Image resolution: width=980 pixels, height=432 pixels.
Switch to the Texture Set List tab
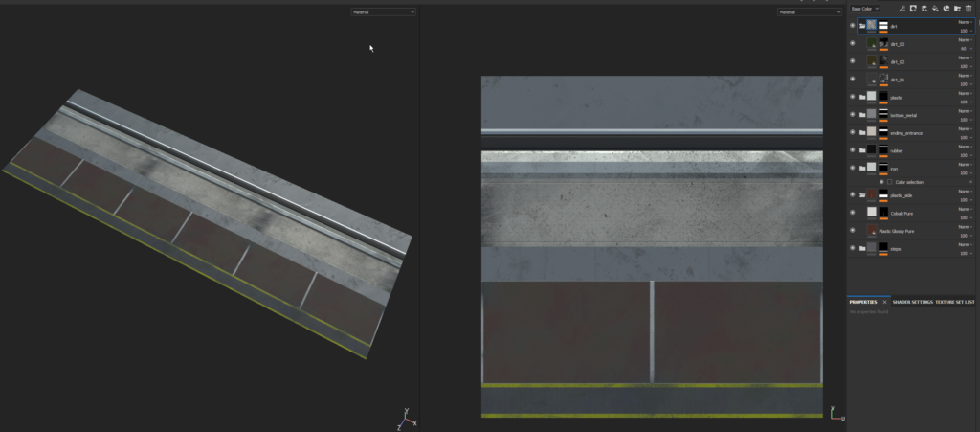point(955,302)
